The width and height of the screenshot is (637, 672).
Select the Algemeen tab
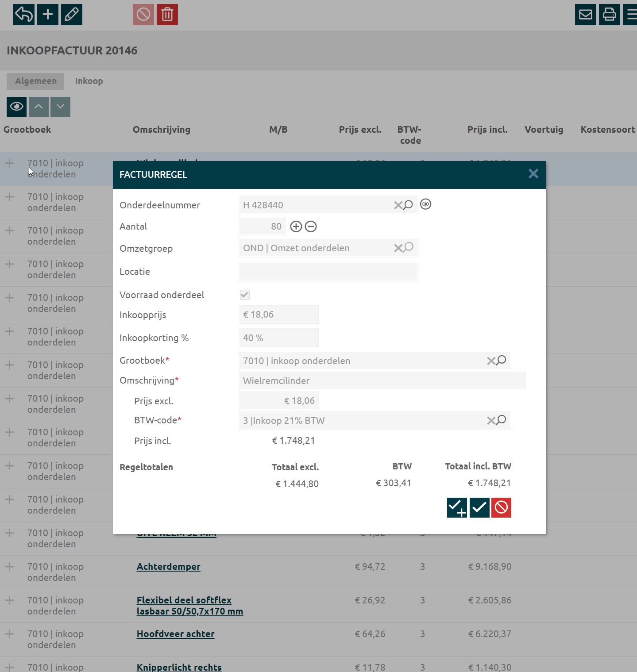click(x=36, y=81)
